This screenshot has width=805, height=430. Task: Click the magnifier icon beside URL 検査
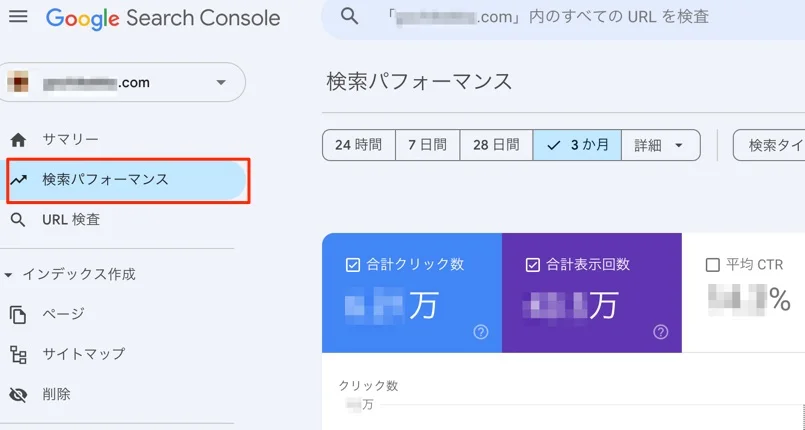pos(18,220)
